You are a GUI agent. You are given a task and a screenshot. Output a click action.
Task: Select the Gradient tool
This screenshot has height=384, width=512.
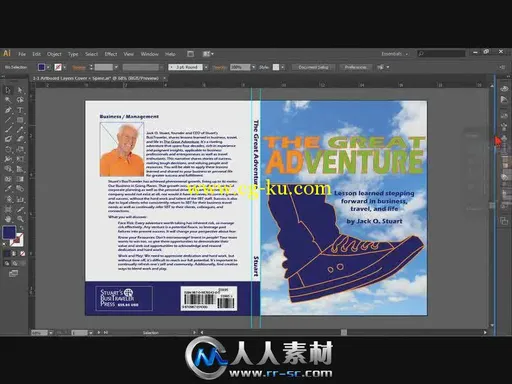[20, 179]
